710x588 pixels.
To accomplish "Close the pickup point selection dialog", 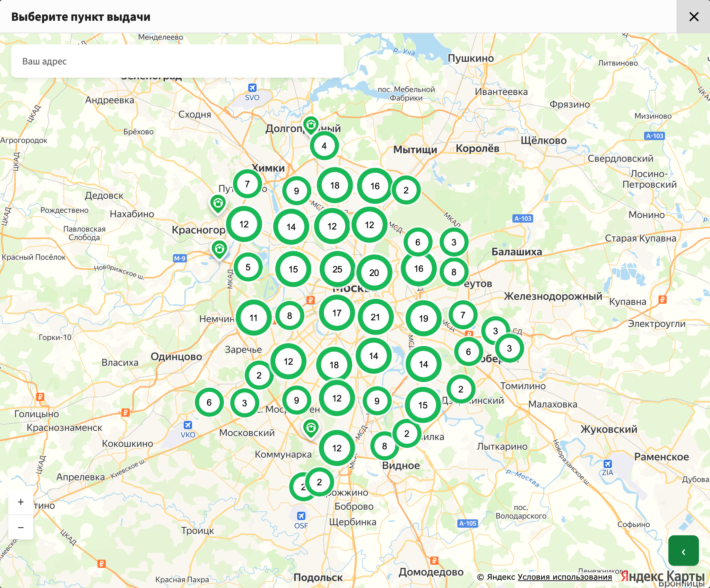I will click(694, 17).
